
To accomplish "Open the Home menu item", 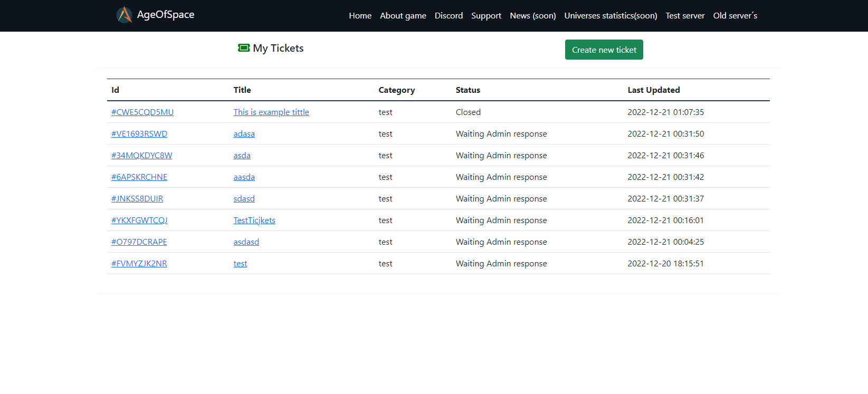I will click(360, 16).
